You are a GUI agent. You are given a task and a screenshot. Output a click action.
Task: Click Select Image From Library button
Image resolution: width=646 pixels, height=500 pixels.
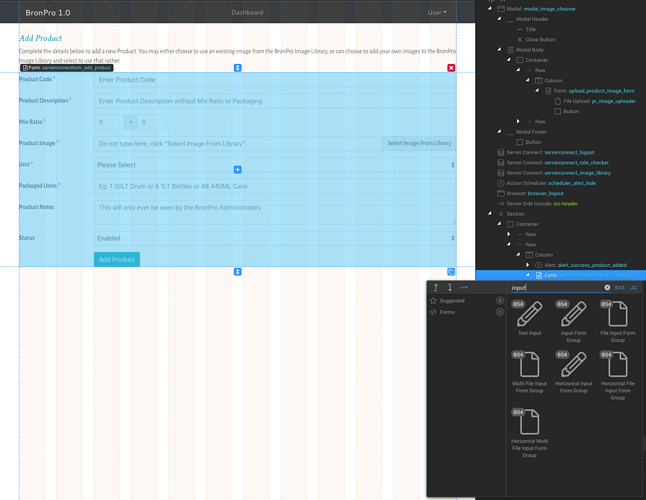(x=419, y=143)
